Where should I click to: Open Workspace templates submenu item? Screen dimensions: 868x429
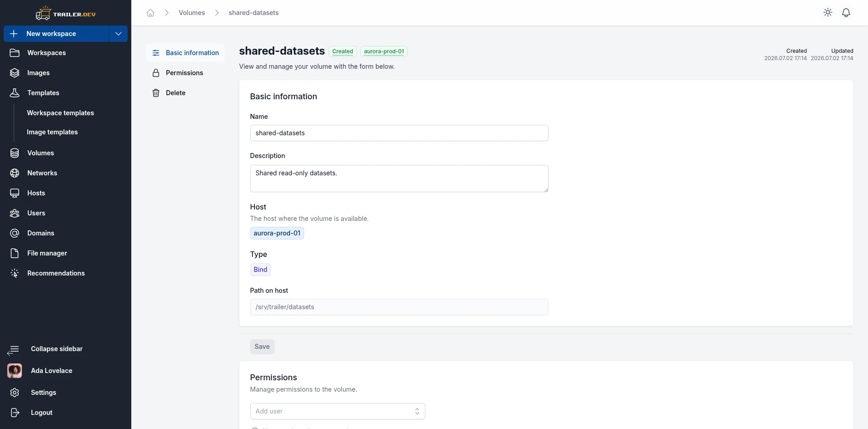[60, 113]
